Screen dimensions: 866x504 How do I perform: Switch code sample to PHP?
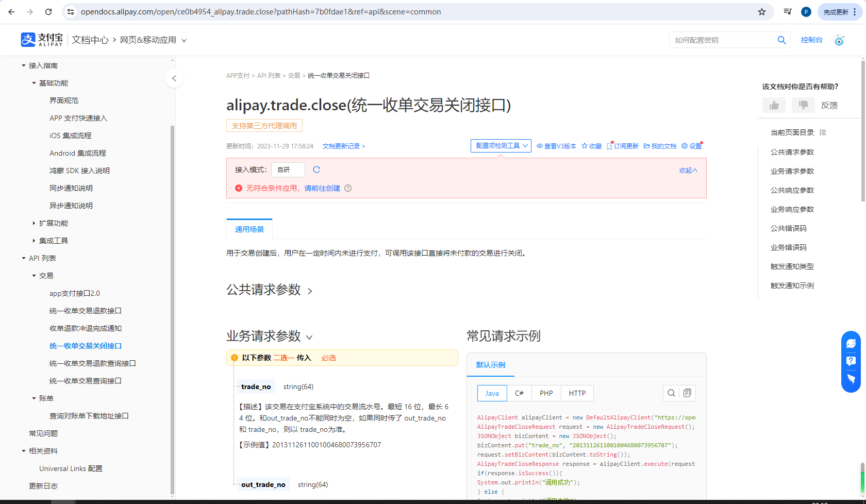pos(546,393)
